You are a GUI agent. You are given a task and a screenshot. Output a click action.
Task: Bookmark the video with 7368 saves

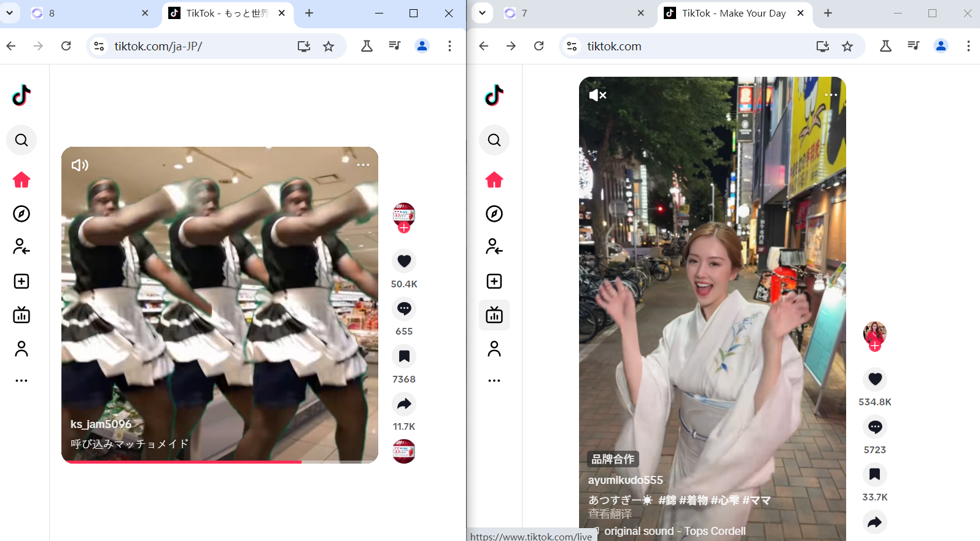(x=404, y=356)
